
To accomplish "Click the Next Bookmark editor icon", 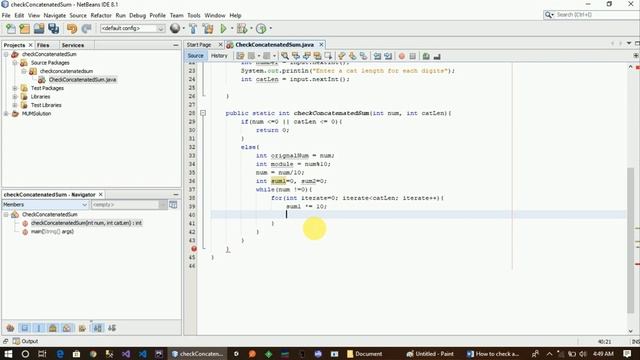I will [352, 56].
